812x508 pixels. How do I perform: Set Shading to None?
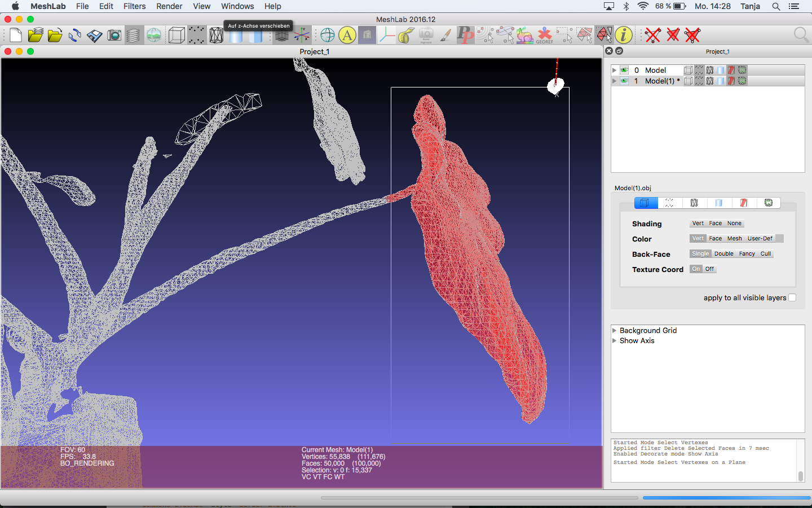click(734, 224)
